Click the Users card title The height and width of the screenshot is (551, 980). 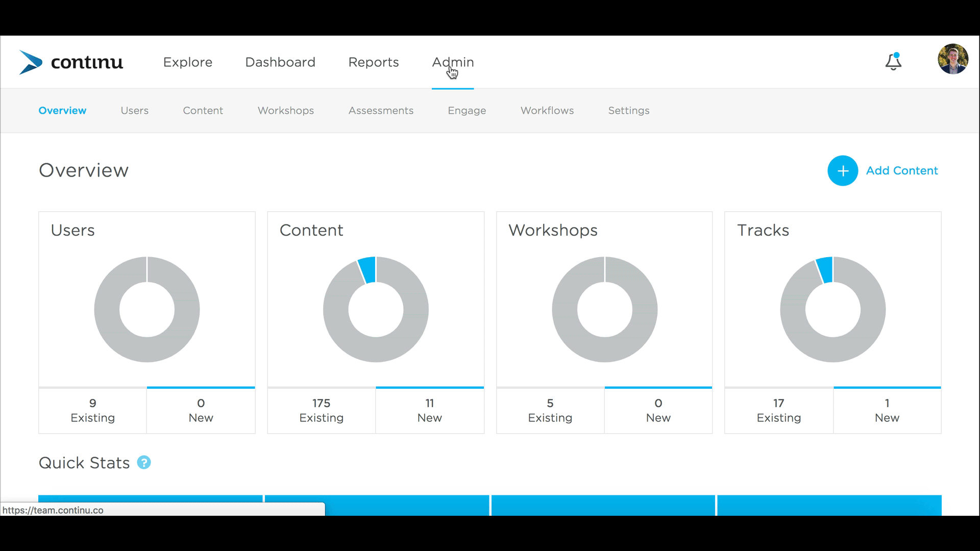point(72,230)
